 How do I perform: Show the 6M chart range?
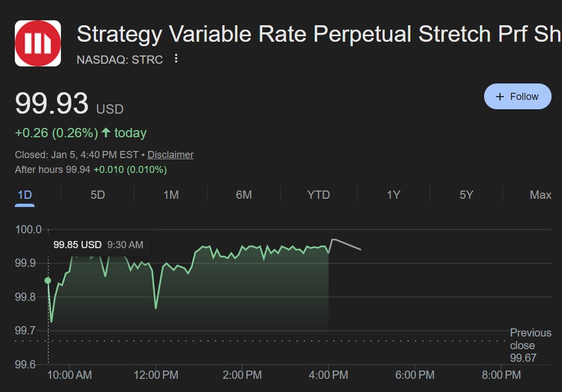click(244, 195)
